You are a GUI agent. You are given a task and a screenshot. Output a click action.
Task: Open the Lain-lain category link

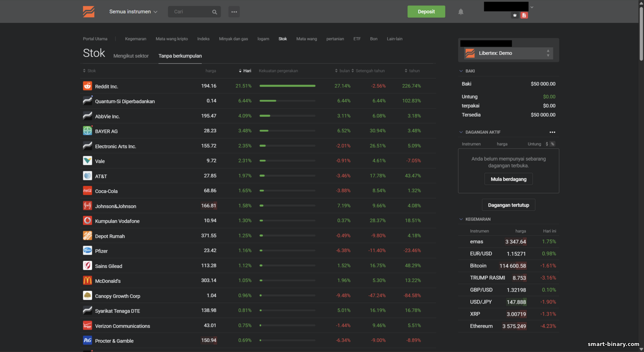pos(395,39)
